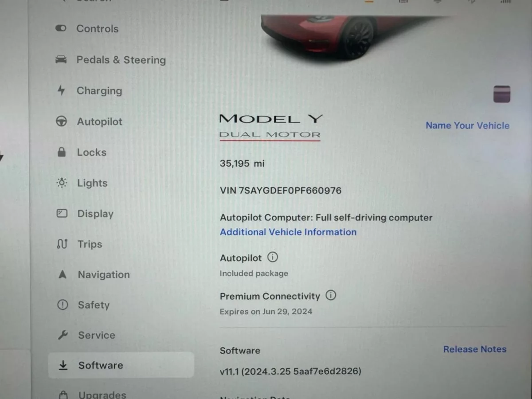
Task: Show Autopilot package info icon
Action: pyautogui.click(x=273, y=257)
